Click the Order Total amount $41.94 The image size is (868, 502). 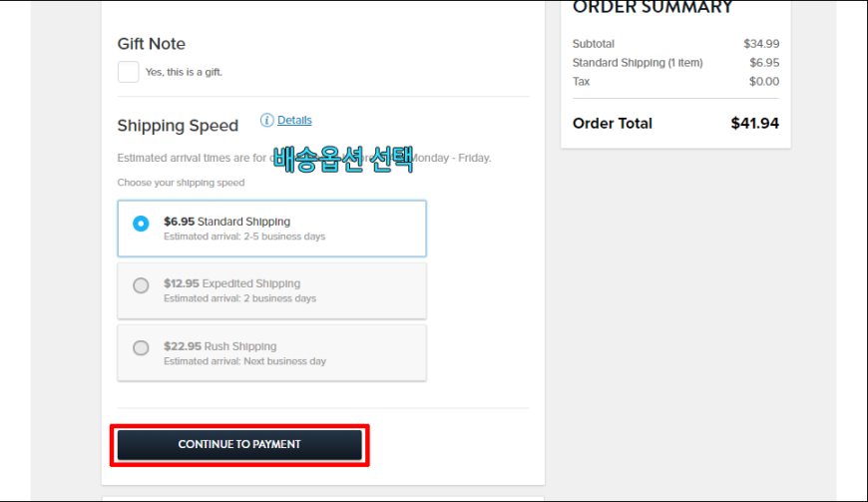point(754,123)
